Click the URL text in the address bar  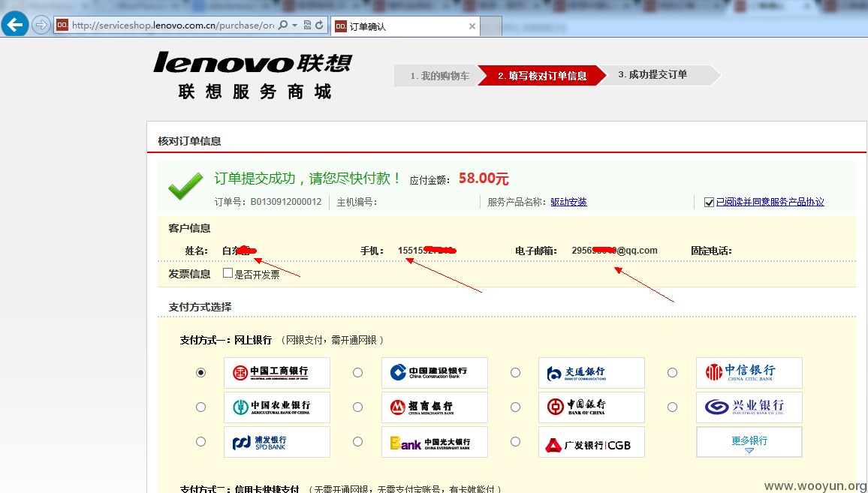(173, 26)
